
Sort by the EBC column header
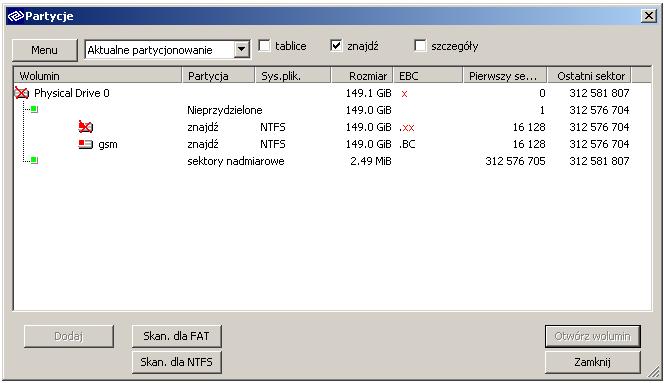coord(428,76)
